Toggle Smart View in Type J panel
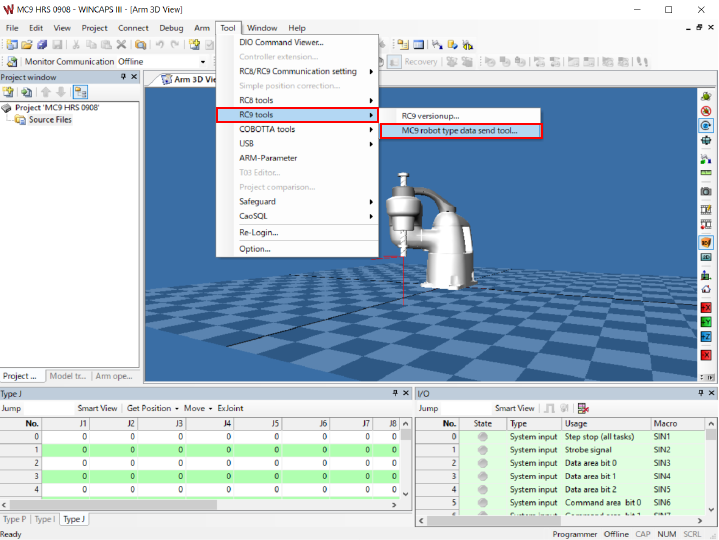 pos(99,408)
